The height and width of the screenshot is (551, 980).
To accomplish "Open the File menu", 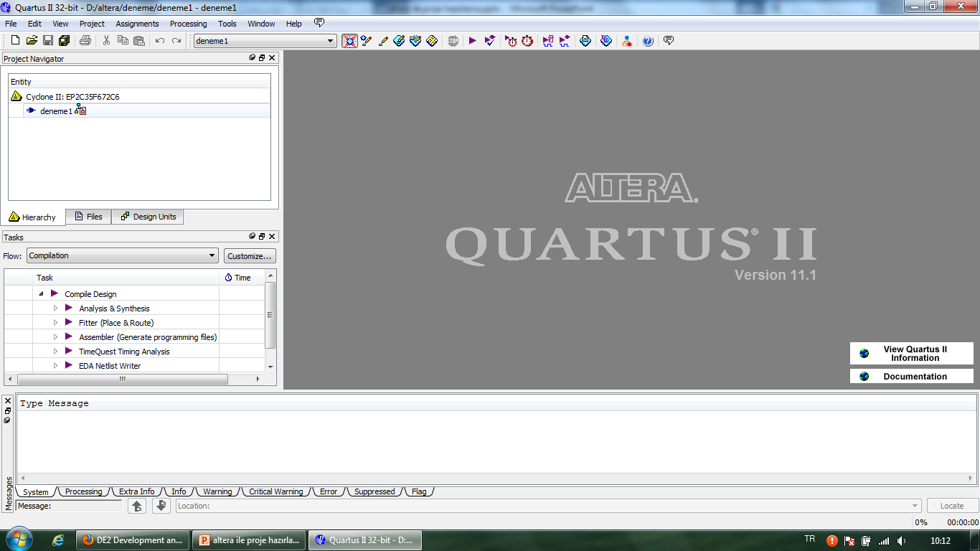I will (11, 24).
